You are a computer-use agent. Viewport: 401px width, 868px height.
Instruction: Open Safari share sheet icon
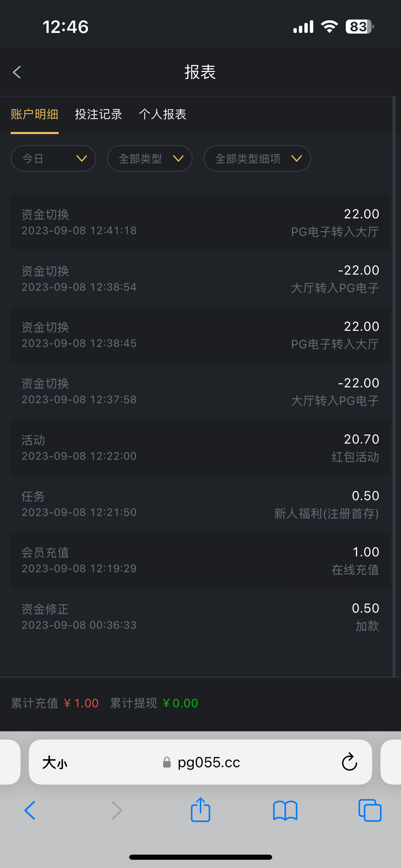pyautogui.click(x=200, y=810)
